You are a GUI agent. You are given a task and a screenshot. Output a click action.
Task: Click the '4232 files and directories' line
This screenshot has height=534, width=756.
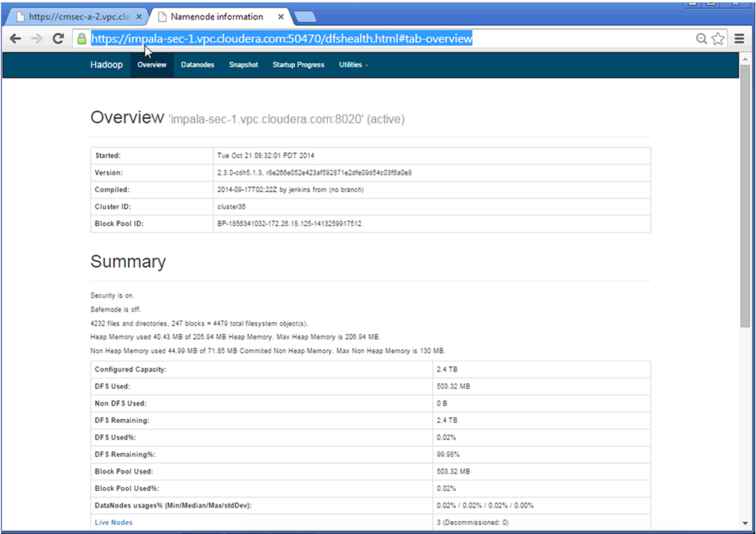pos(199,323)
